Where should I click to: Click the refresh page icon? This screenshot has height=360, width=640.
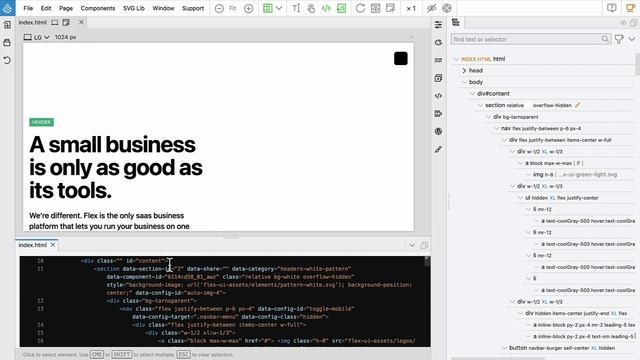tap(360, 8)
